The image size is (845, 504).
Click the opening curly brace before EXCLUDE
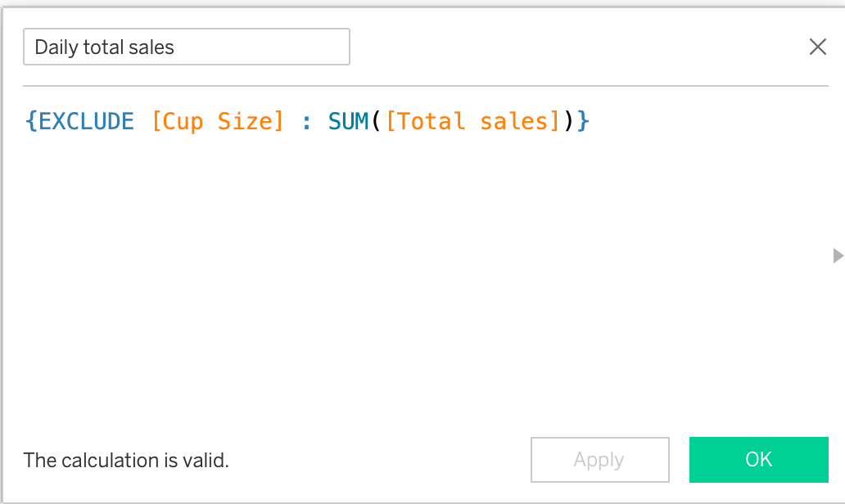(31, 122)
